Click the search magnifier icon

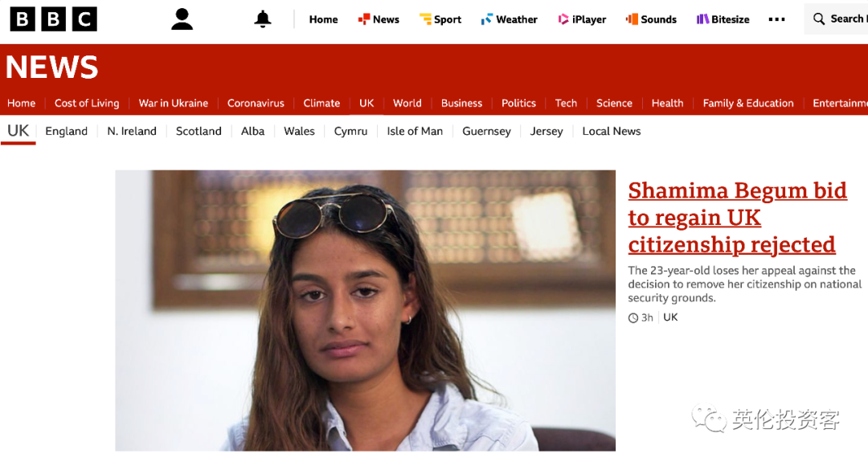[x=819, y=18]
